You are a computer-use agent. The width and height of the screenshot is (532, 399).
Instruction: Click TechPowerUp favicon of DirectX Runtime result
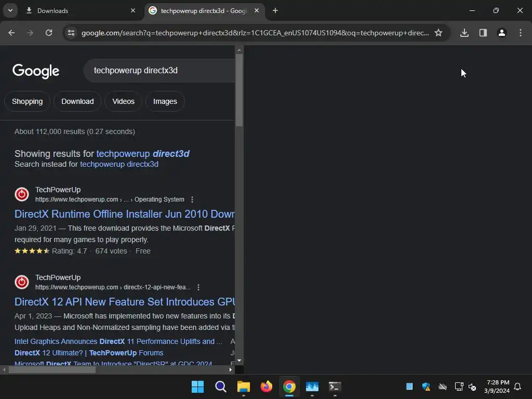pyautogui.click(x=22, y=194)
